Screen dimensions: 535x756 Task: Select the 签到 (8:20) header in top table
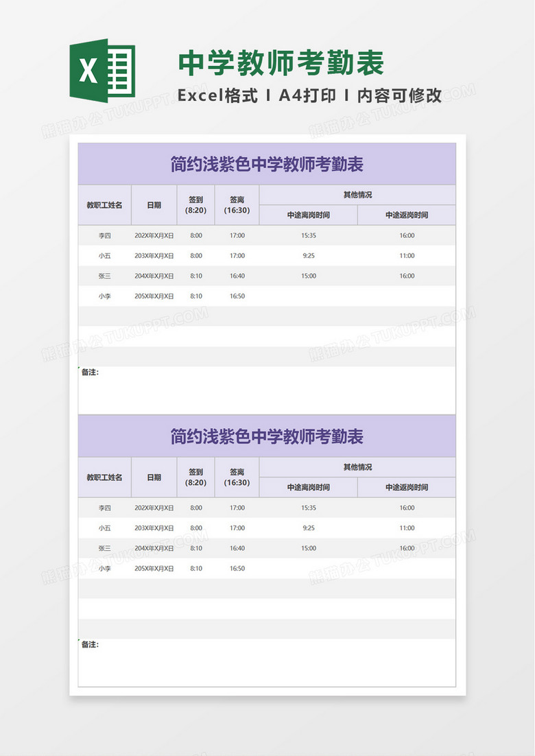click(x=195, y=205)
